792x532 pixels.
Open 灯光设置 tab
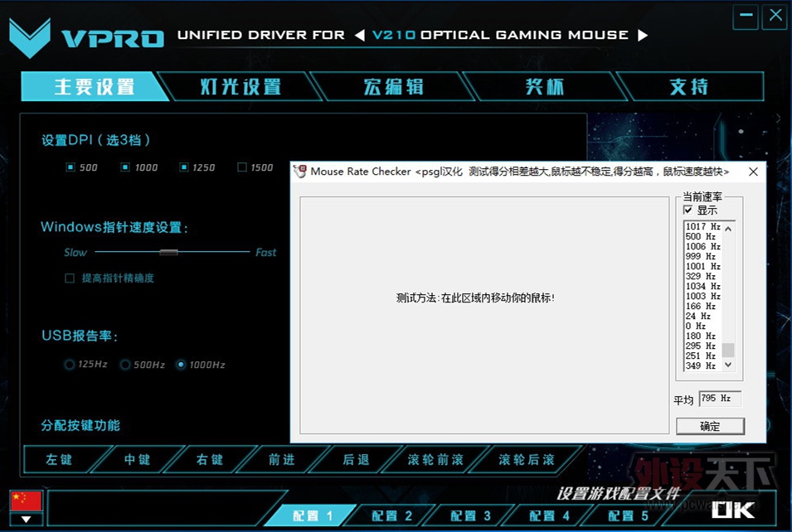coord(241,86)
